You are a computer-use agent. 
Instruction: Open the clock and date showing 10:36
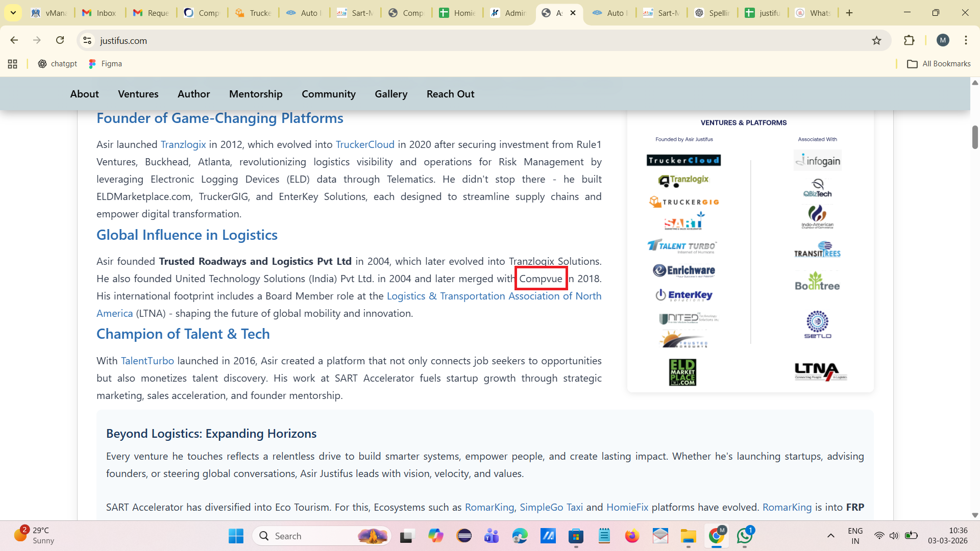click(947, 536)
